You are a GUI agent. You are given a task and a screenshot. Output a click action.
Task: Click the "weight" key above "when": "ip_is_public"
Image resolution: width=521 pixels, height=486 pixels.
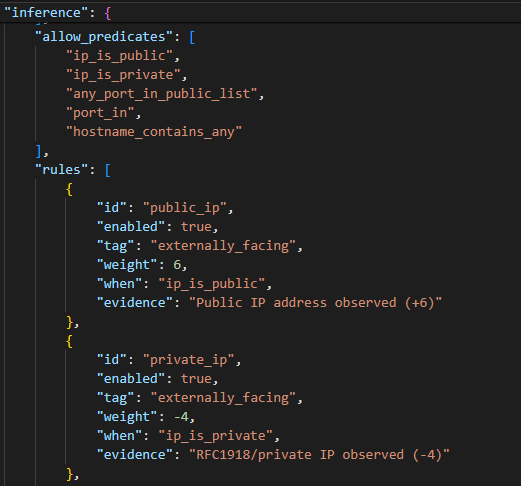127,265
